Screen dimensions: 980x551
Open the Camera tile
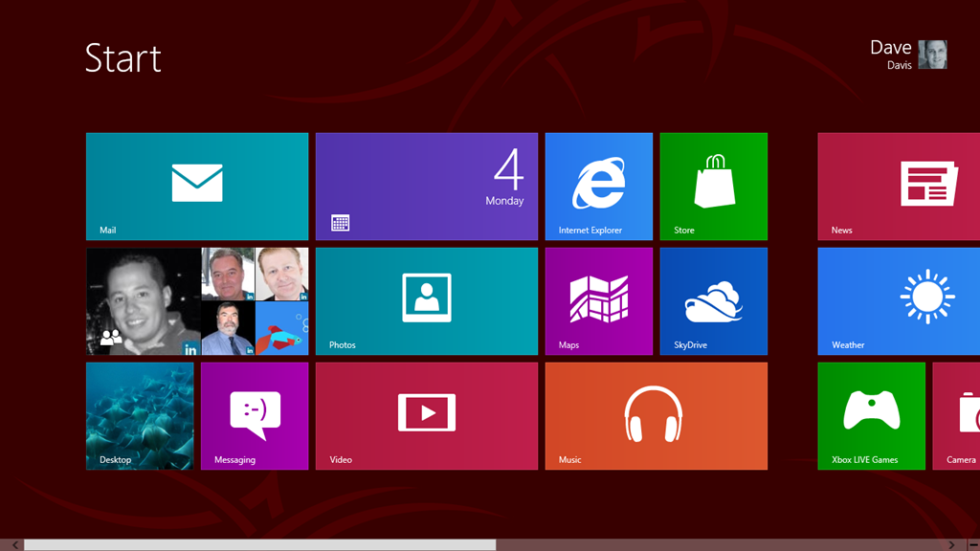pyautogui.click(x=957, y=416)
